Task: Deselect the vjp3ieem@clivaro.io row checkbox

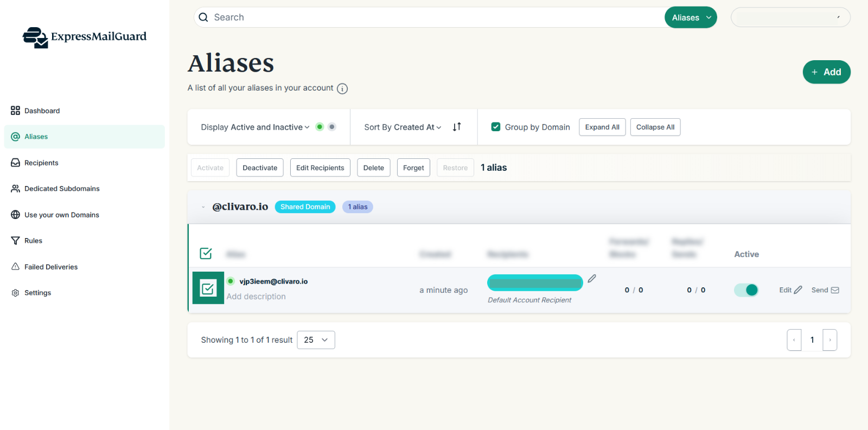Action: pyautogui.click(x=208, y=288)
